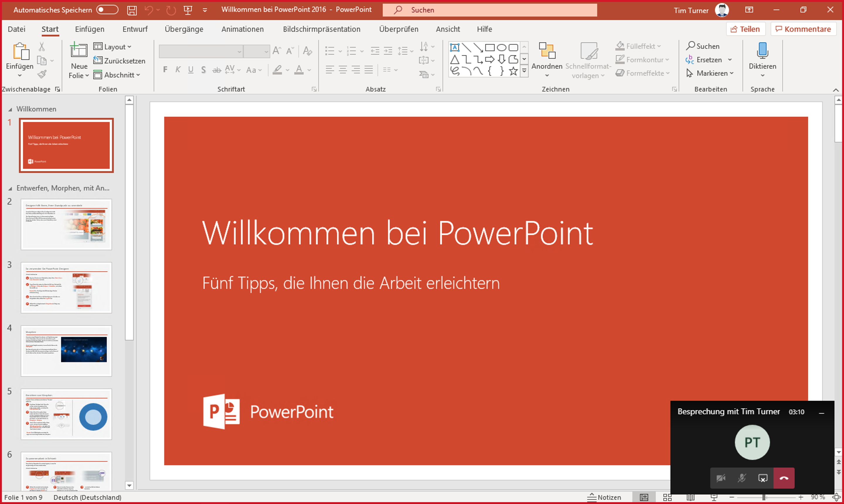Toggle strikethrough ab formatting
844x504 pixels.
click(217, 70)
